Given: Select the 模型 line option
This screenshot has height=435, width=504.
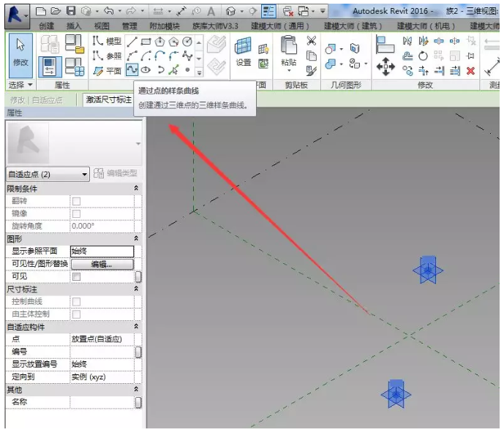Looking at the screenshot, I should coord(107,42).
